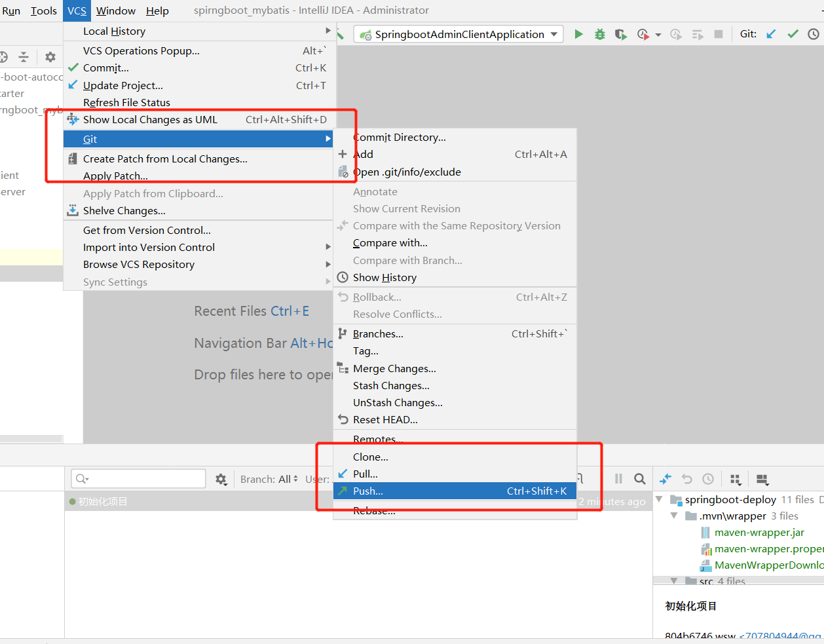Open layout options icon in commit details
Viewport: 824px width, 644px height.
click(x=762, y=480)
